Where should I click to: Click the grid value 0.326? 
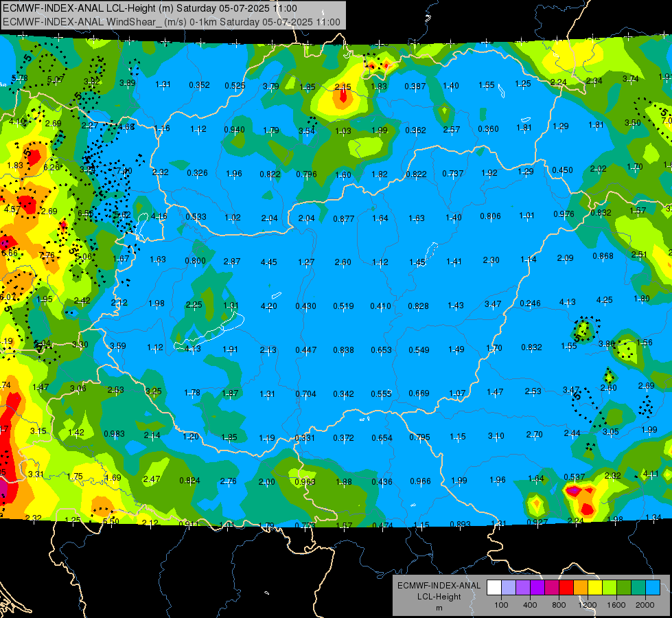pos(197,173)
